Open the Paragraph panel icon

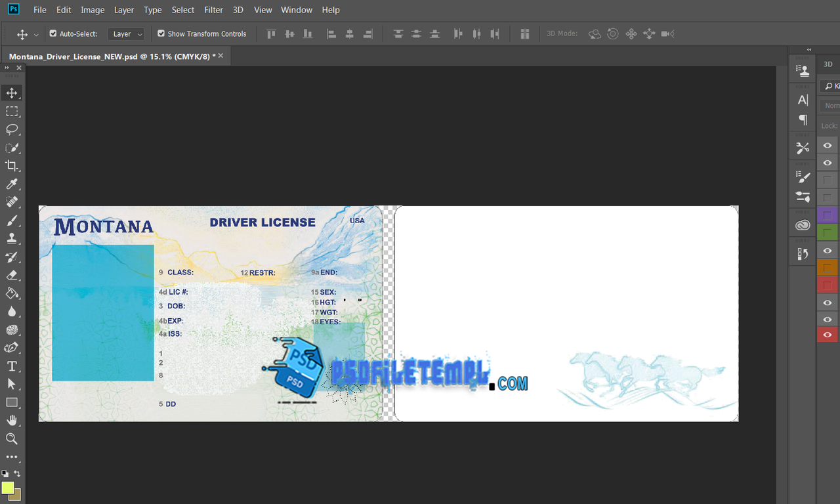[x=803, y=119]
